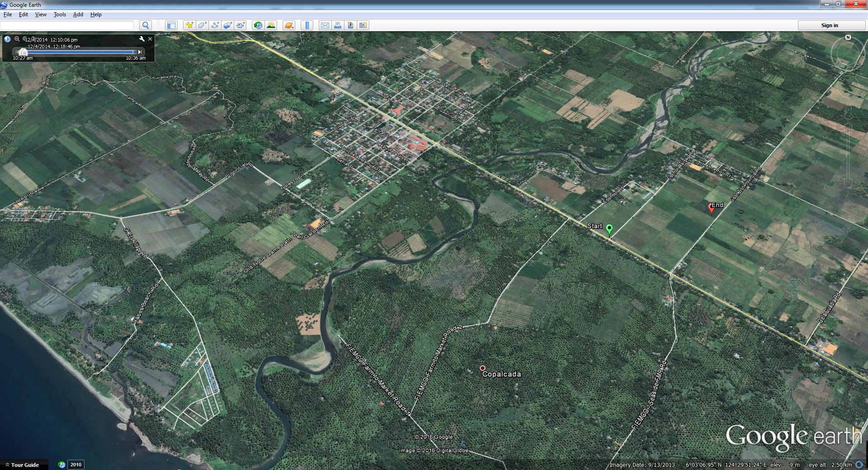Click the Copalcada place label

coord(501,374)
